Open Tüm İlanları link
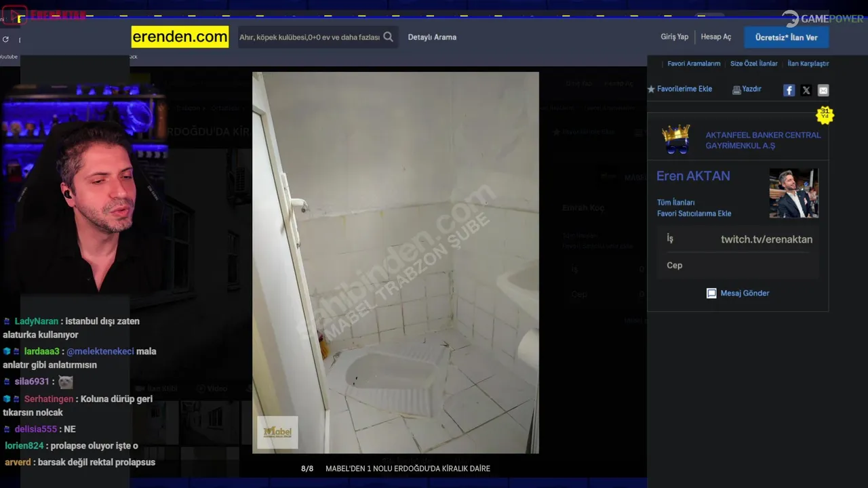This screenshot has height=488, width=868. tap(675, 203)
